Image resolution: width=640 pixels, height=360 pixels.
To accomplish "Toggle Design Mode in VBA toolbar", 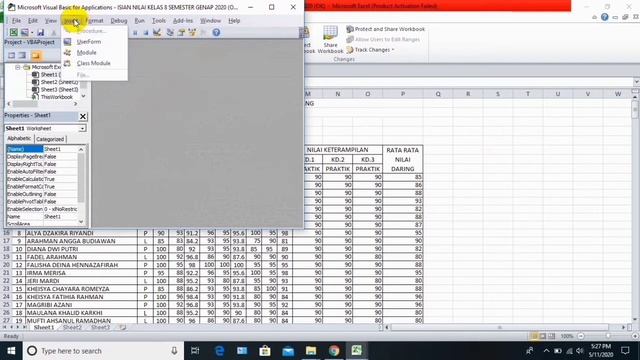I will 157,32.
